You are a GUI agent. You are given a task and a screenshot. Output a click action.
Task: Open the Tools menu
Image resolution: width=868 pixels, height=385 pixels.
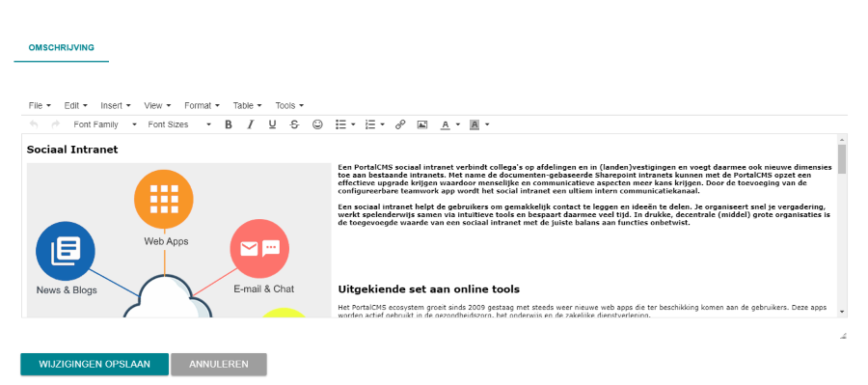click(289, 105)
